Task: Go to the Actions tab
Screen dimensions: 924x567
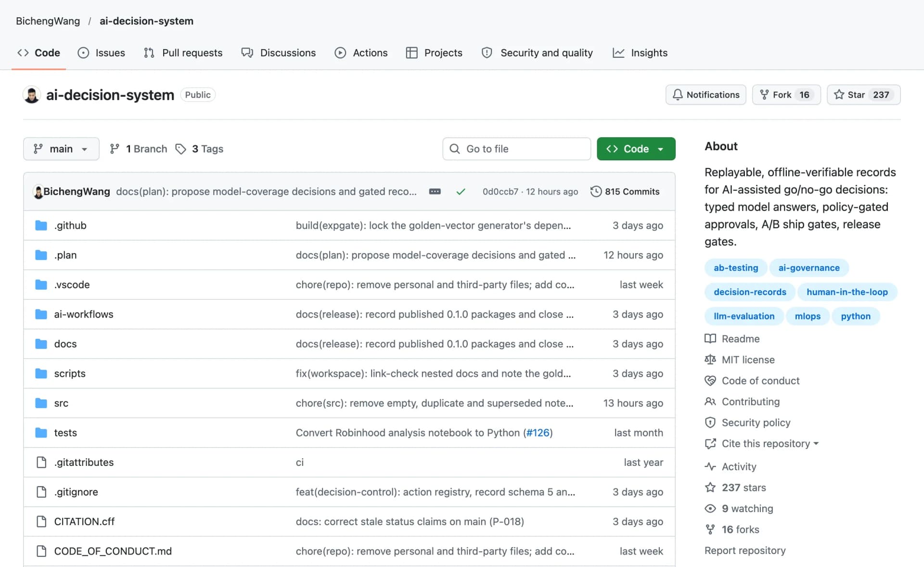Action: point(361,53)
